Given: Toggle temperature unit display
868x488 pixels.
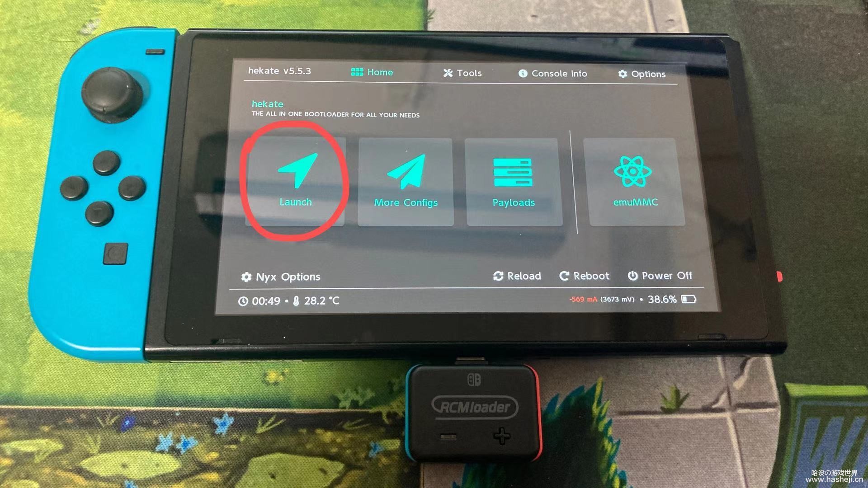Looking at the screenshot, I should (332, 299).
